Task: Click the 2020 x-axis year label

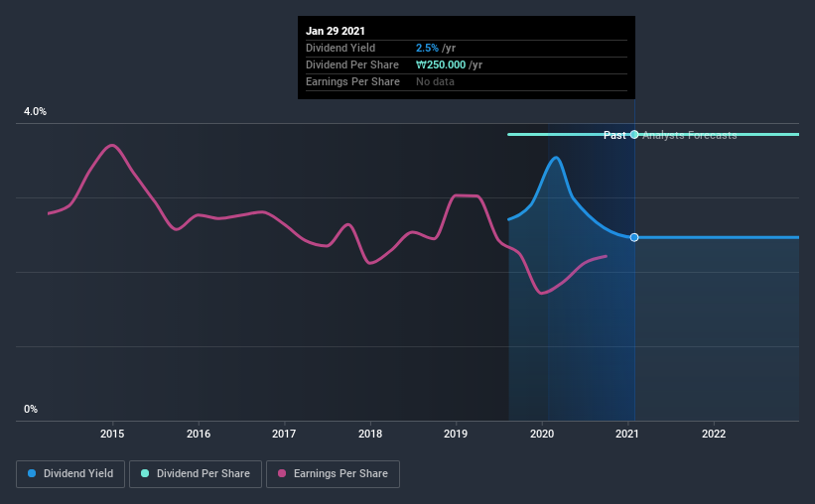Action: (542, 434)
